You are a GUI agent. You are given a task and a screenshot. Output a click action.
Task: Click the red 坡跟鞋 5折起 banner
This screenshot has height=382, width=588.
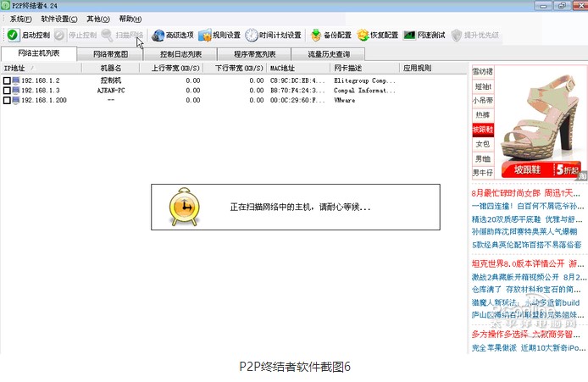(x=541, y=169)
